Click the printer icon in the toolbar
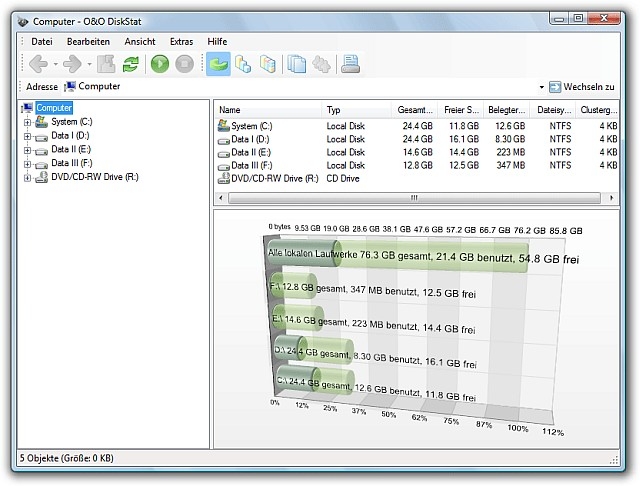Image resolution: width=640 pixels, height=486 pixels. point(350,64)
